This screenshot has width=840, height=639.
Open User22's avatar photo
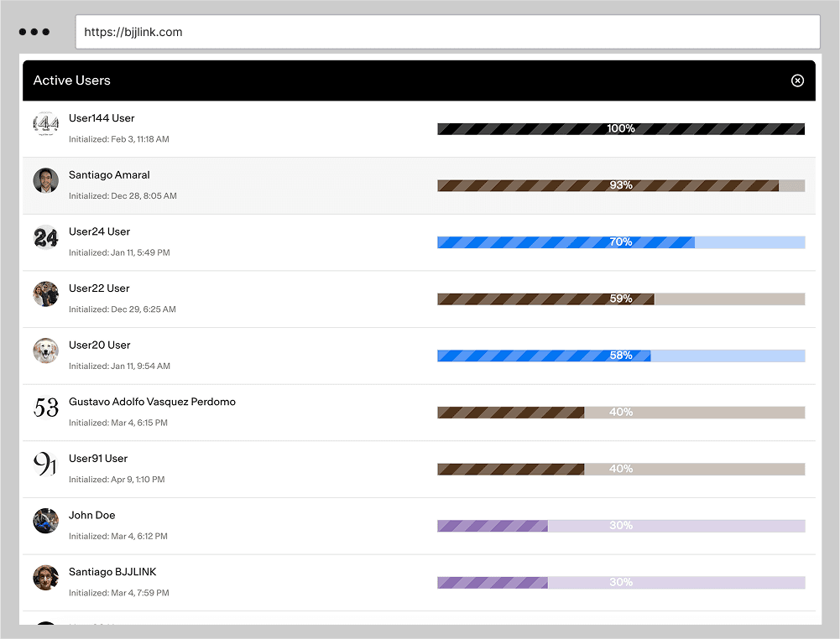pos(45,294)
